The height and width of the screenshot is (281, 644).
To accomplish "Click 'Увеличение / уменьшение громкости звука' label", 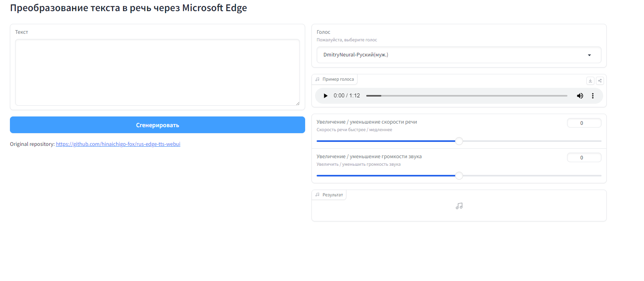I will coord(369,157).
